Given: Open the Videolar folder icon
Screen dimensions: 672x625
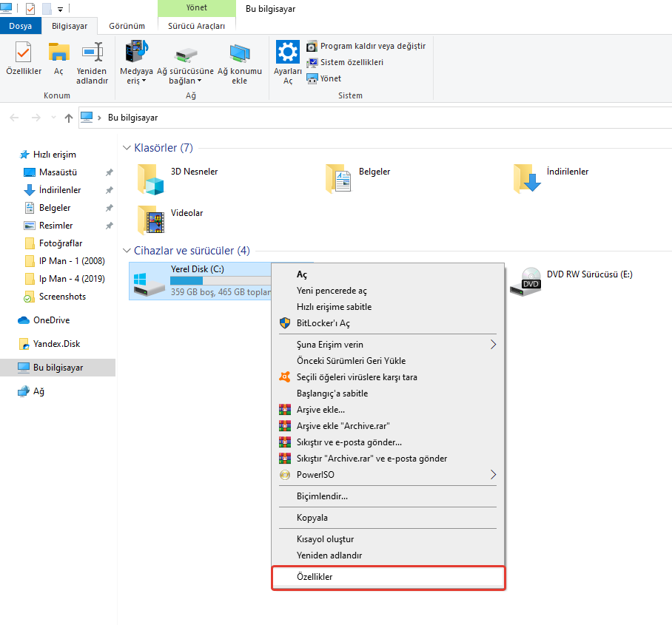Looking at the screenshot, I should pos(150,220).
